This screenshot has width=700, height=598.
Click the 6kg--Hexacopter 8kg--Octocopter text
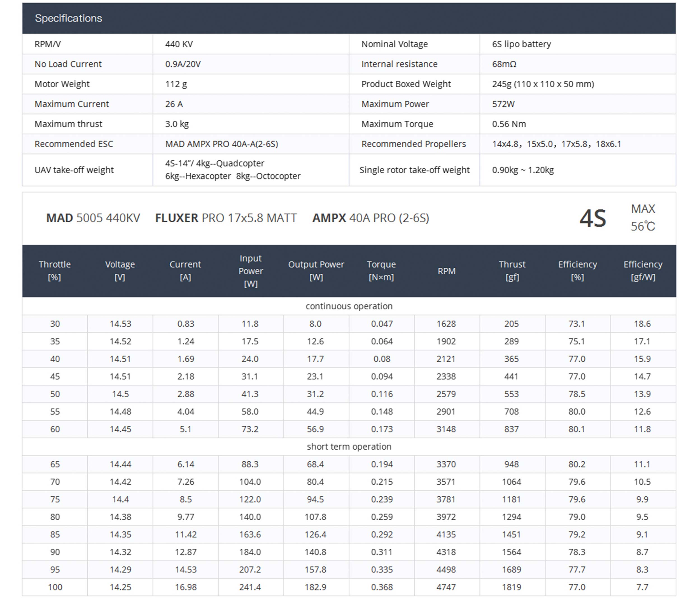[x=233, y=176]
